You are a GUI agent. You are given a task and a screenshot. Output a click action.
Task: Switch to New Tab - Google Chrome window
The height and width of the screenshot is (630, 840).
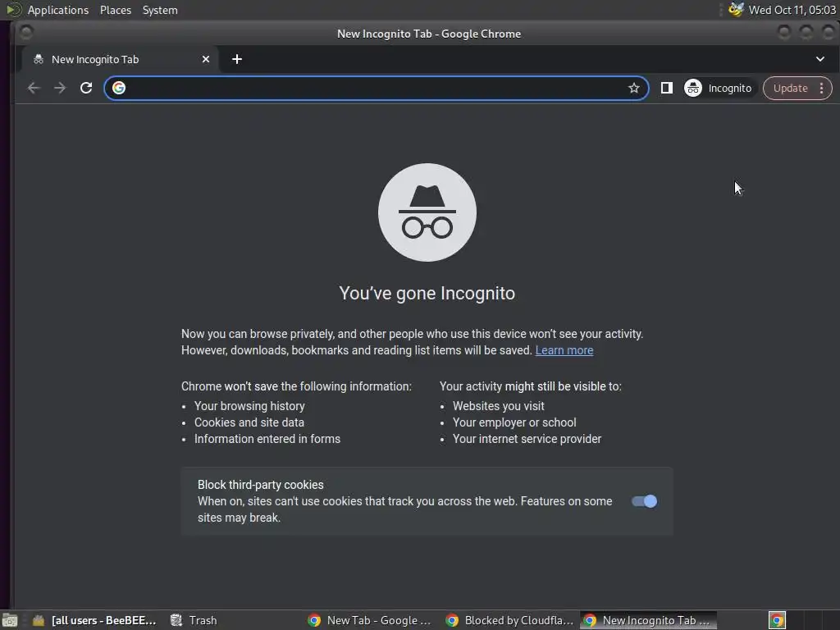(x=370, y=620)
